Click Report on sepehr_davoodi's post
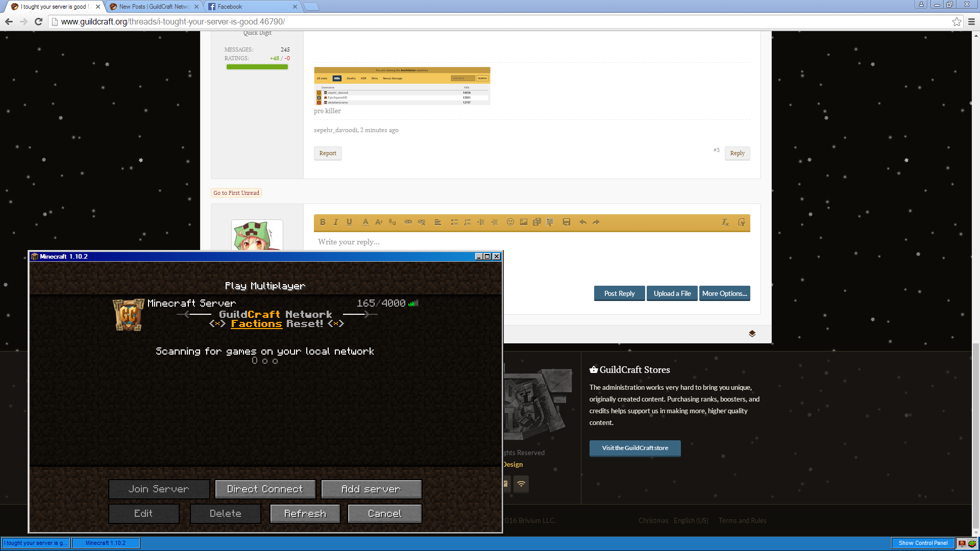This screenshot has height=551, width=980. pos(328,153)
